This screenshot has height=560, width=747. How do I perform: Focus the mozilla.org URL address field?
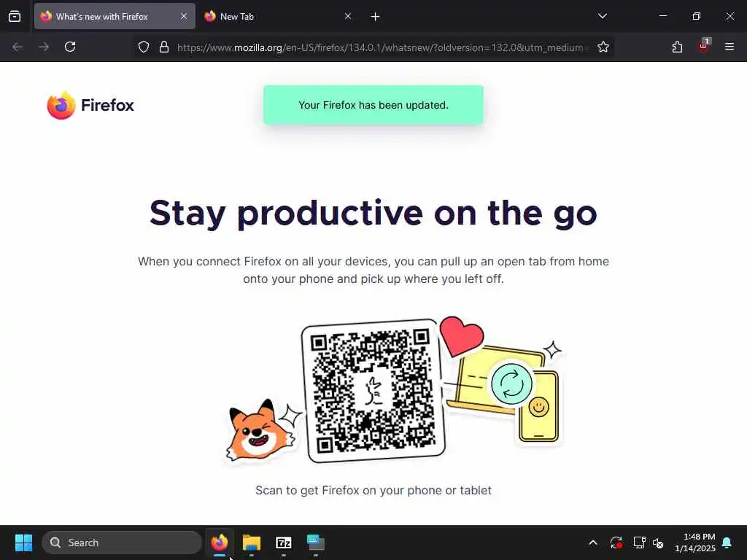(384, 47)
